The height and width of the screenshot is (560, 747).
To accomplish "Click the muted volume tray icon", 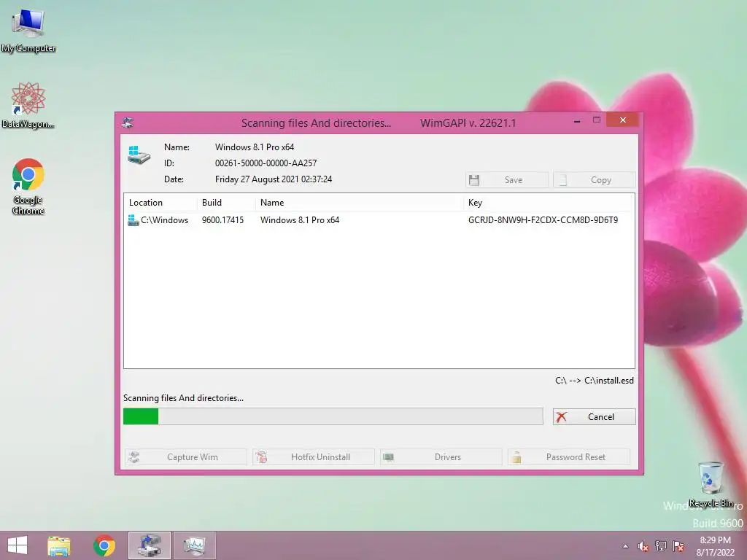I will point(643,546).
